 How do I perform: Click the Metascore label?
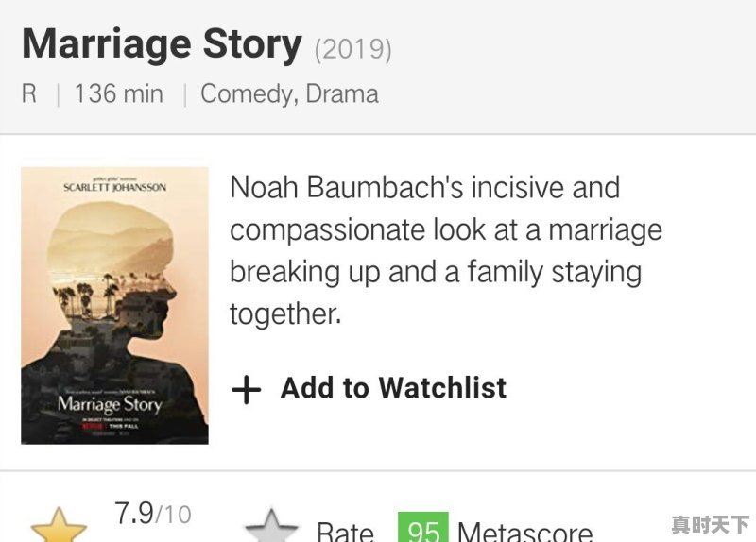524,532
